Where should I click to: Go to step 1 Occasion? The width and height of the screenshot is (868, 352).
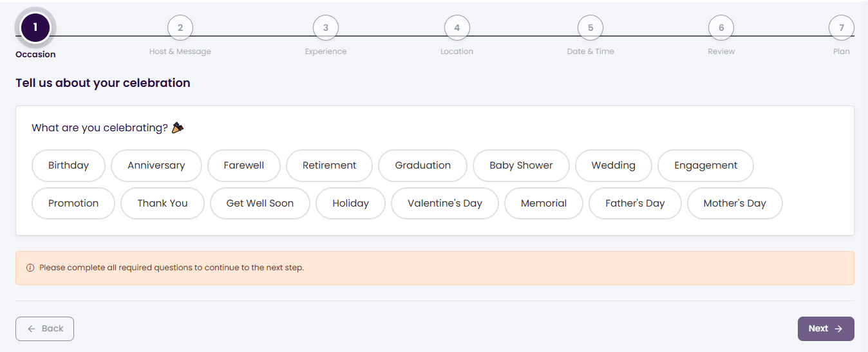point(35,28)
